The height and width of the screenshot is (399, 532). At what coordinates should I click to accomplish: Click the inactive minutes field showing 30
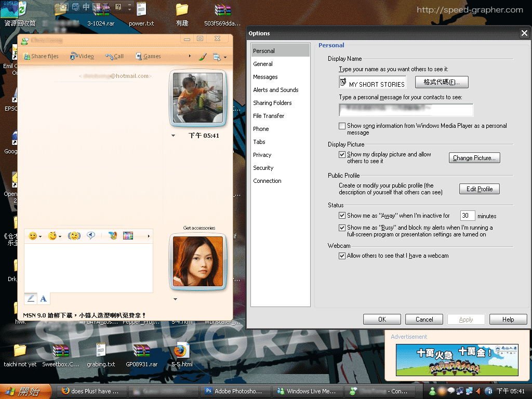(467, 216)
